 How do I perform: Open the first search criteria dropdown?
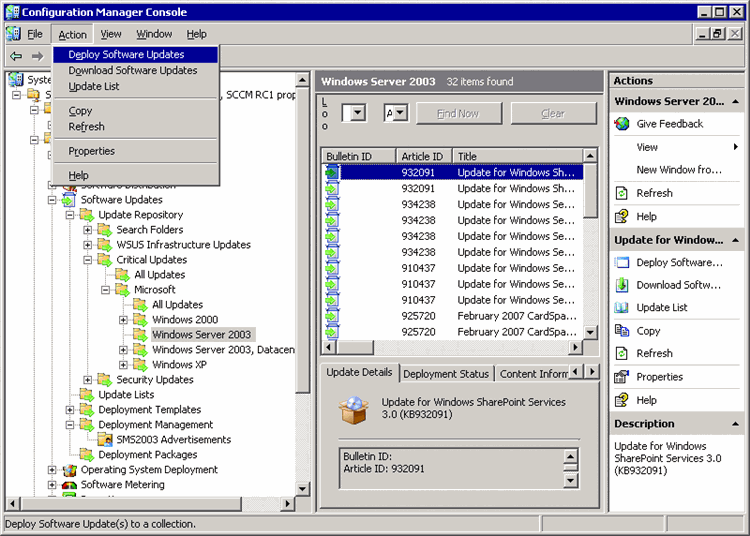pyautogui.click(x=357, y=113)
